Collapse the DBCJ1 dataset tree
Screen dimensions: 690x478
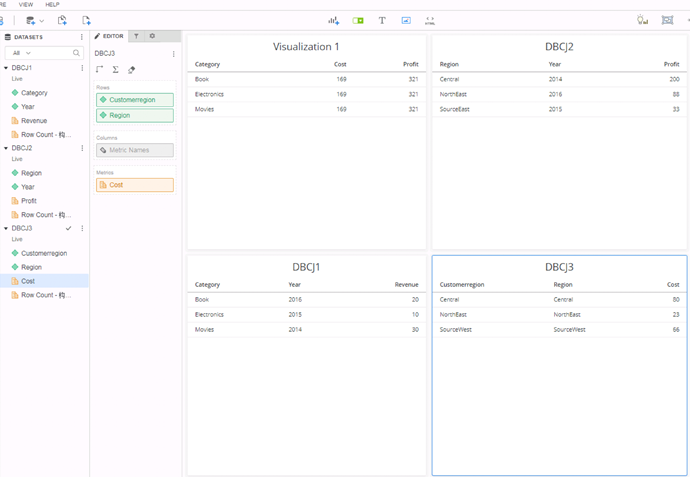[x=6, y=68]
